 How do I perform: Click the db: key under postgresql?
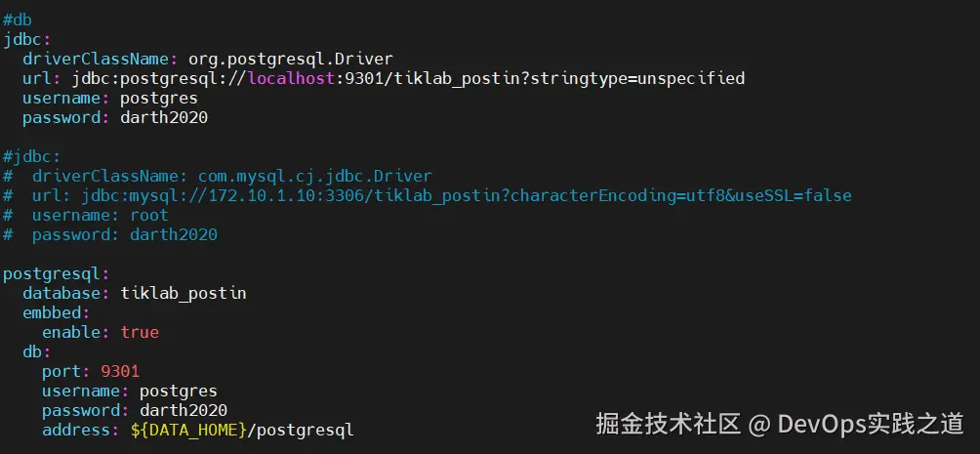coord(36,351)
